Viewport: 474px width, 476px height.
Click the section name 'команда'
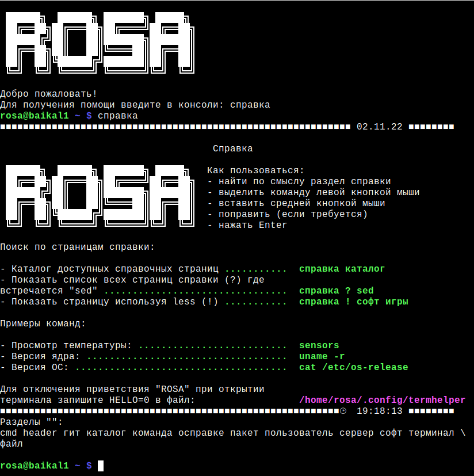pyautogui.click(x=152, y=433)
